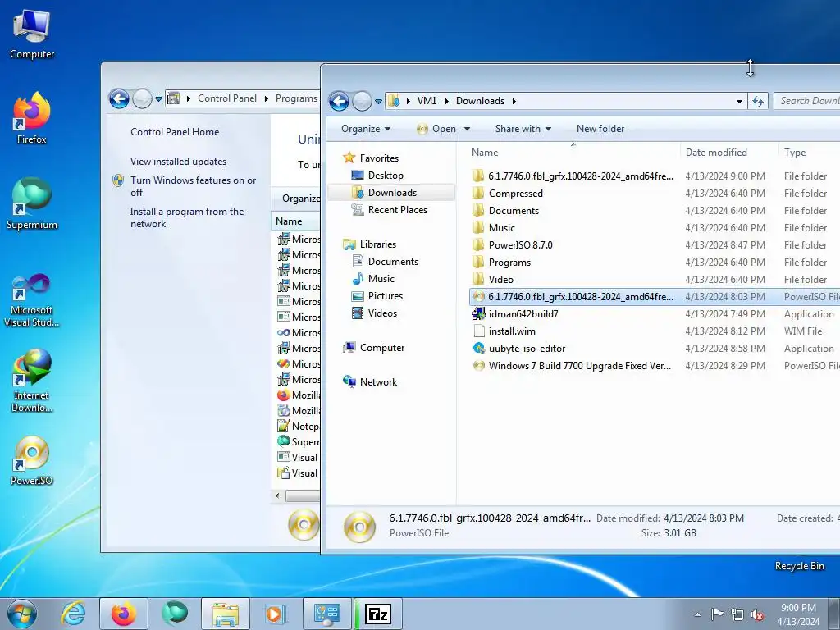Open 7-Zip from the taskbar
840x630 pixels.
click(x=378, y=614)
